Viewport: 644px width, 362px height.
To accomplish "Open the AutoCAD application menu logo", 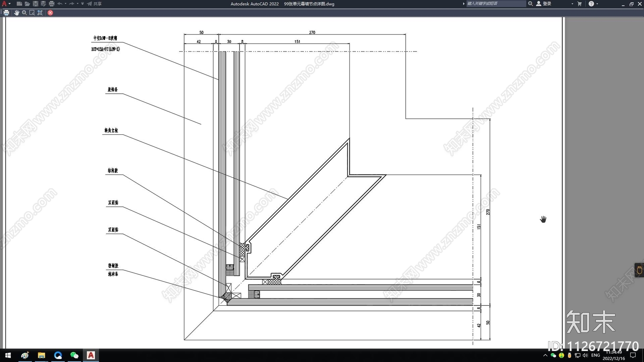I will click(4, 4).
